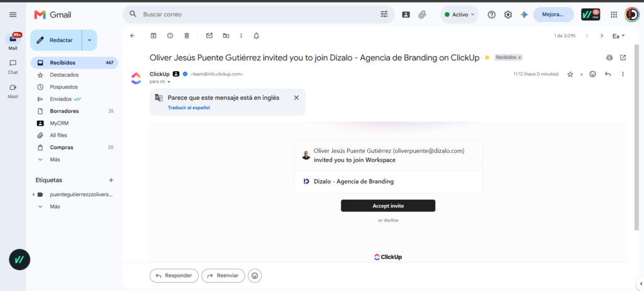Image resolution: width=644 pixels, height=291 pixels.
Task: Click the emoji button beside Reenviar
Action: coord(255,276)
